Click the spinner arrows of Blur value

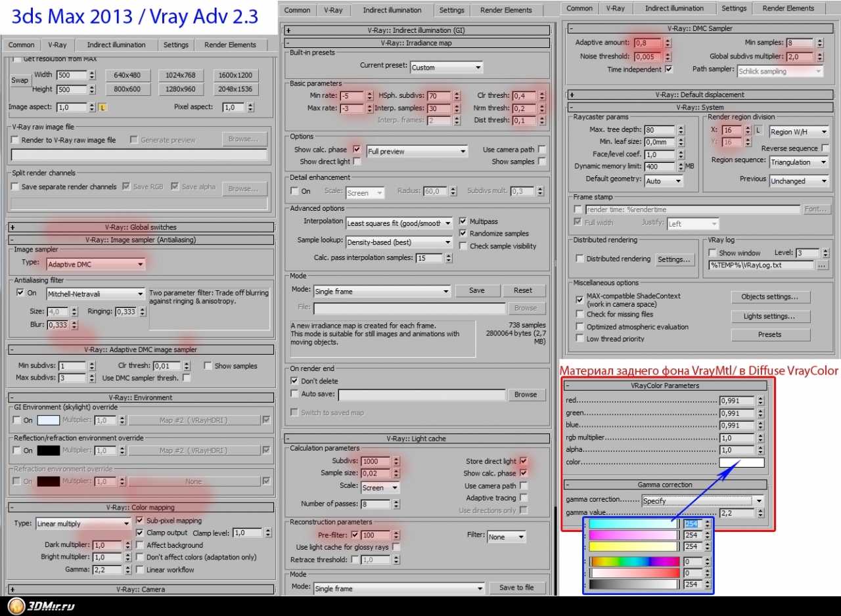74,325
